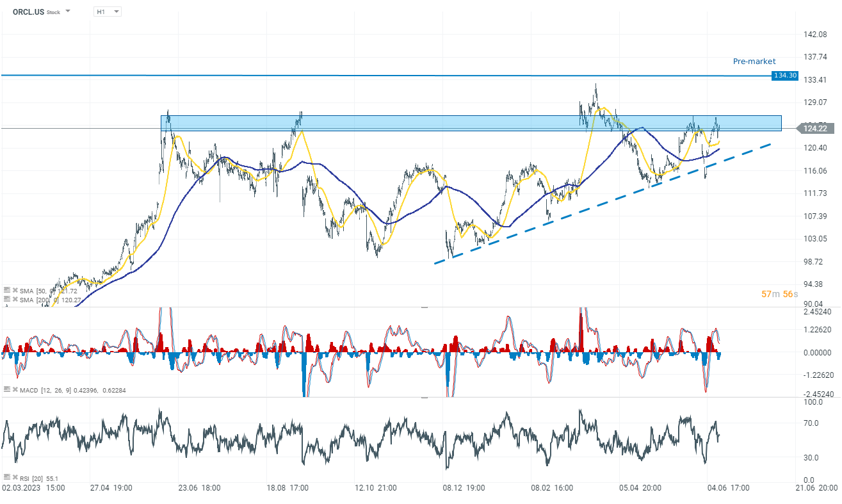
Task: Open settings icon for the MACD indicator
Action: (7, 389)
